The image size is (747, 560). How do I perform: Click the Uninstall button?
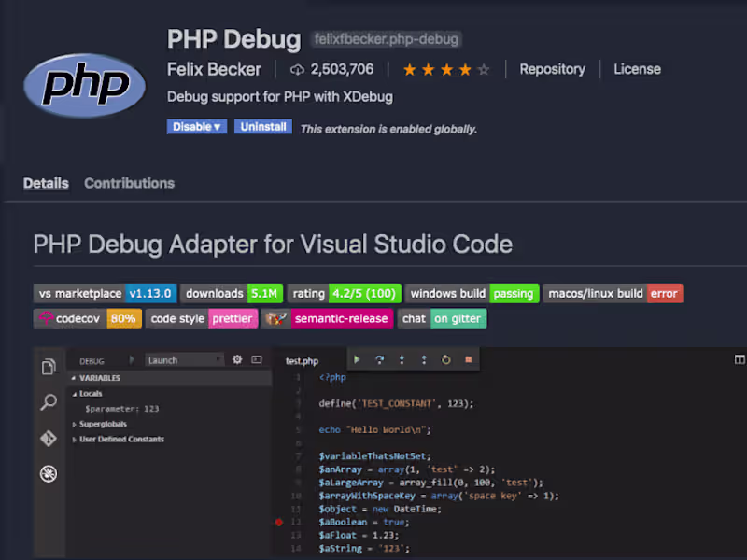[262, 126]
